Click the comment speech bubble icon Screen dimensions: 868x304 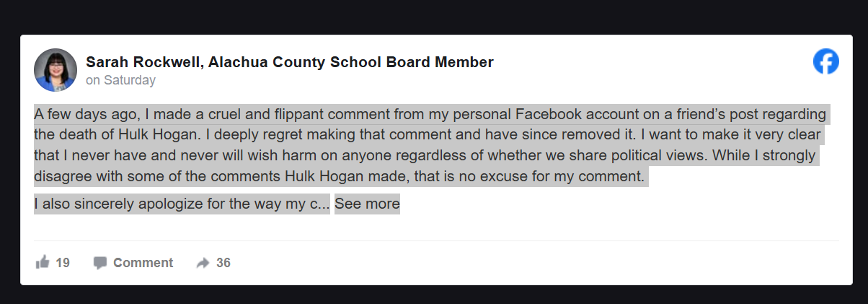coord(100,263)
